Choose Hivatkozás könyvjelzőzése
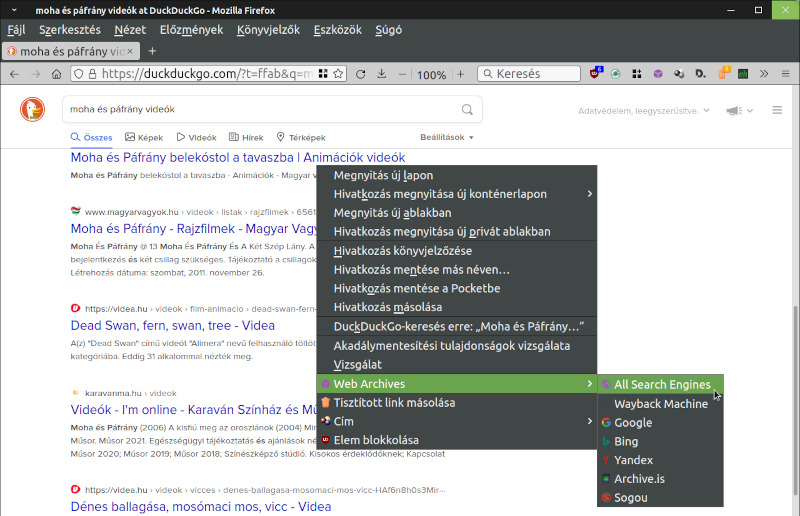800x516 pixels. 457,251
